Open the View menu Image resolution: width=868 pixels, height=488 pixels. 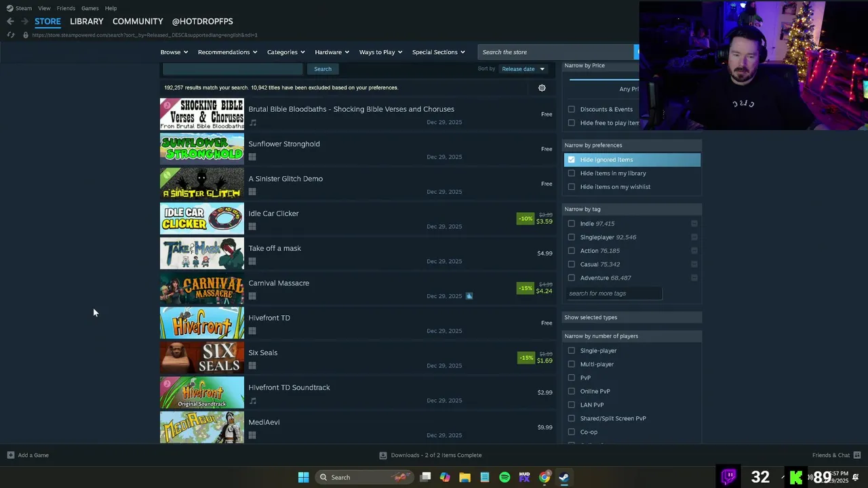44,8
